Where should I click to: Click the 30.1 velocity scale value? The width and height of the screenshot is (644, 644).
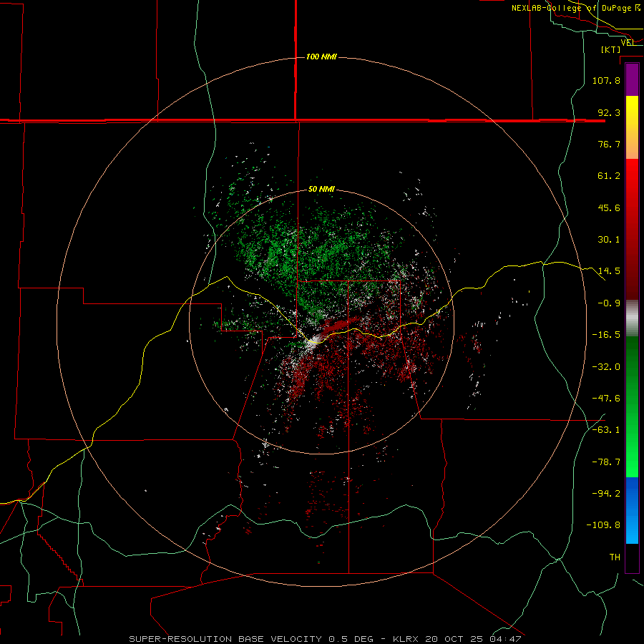coord(609,240)
